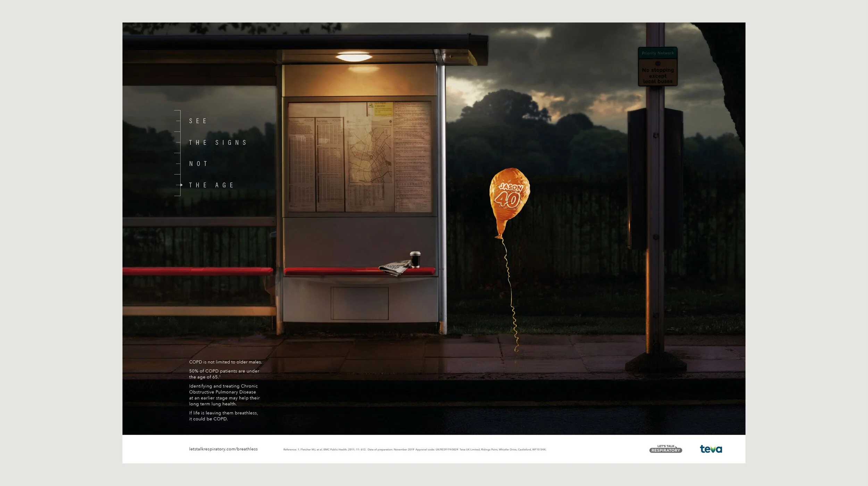Viewport: 868px width, 486px height.
Task: Click the Priority Network sign header
Action: (658, 53)
